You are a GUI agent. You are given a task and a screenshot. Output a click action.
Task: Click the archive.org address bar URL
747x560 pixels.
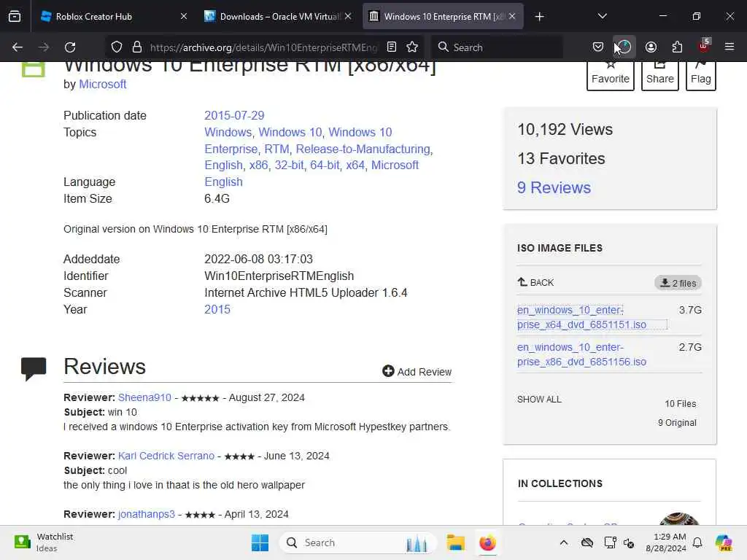[x=263, y=47]
